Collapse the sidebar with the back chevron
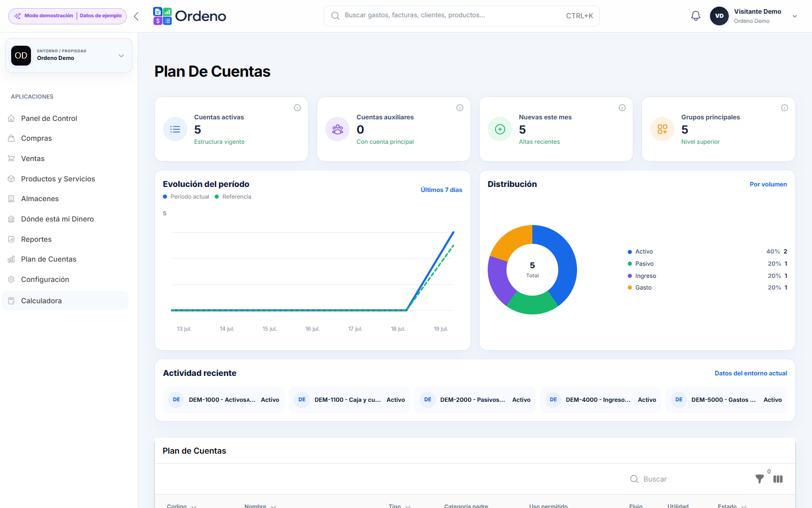 [136, 16]
